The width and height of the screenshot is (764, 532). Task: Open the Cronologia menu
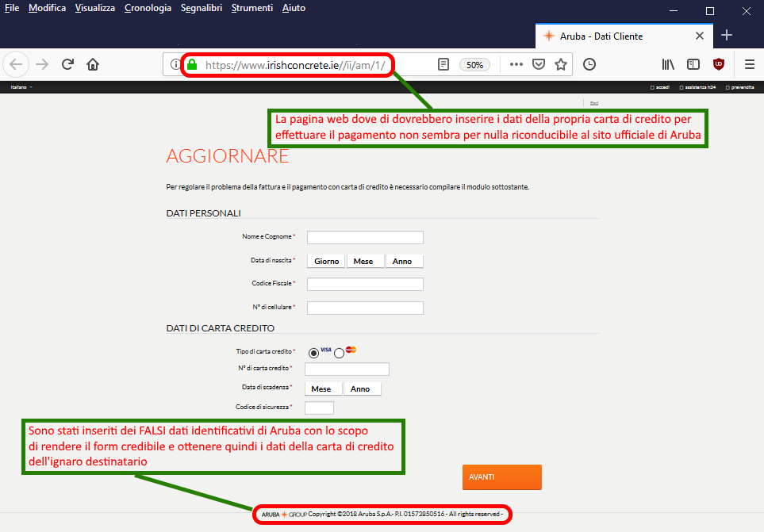coord(148,8)
